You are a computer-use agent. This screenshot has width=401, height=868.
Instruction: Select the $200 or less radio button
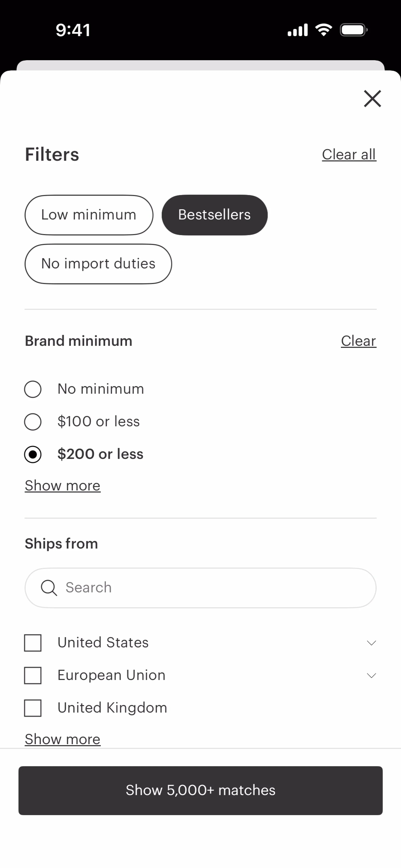tap(33, 455)
